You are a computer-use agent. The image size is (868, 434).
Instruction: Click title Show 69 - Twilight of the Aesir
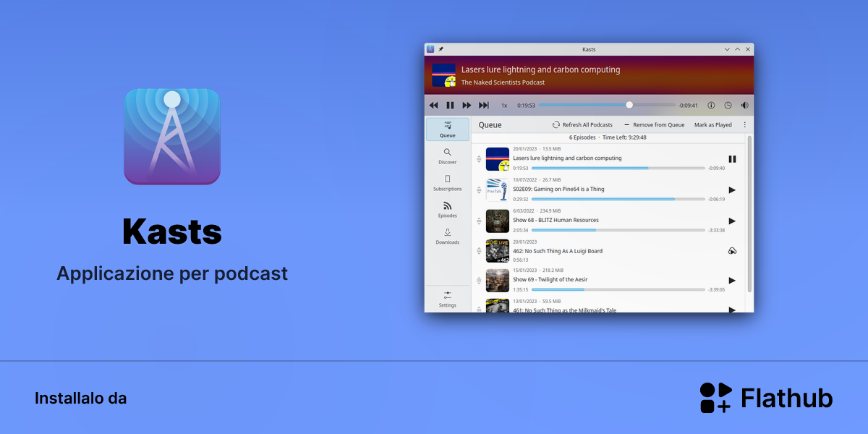pyautogui.click(x=552, y=279)
